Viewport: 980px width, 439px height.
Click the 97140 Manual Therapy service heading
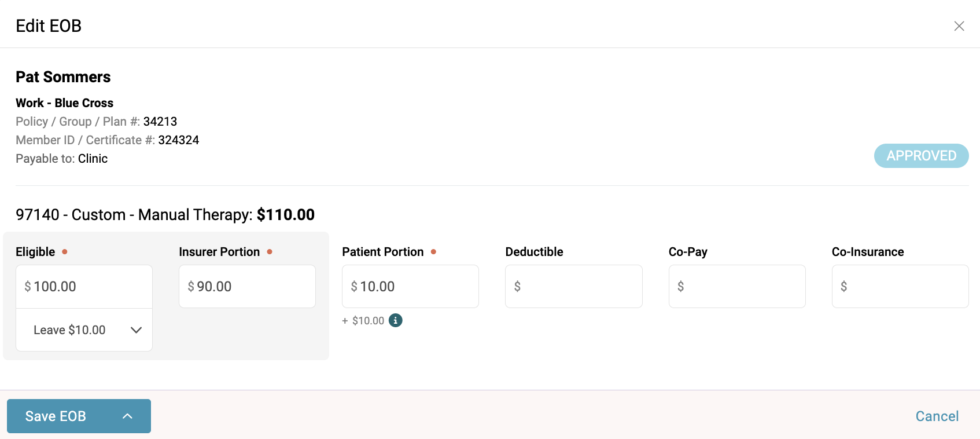[165, 215]
